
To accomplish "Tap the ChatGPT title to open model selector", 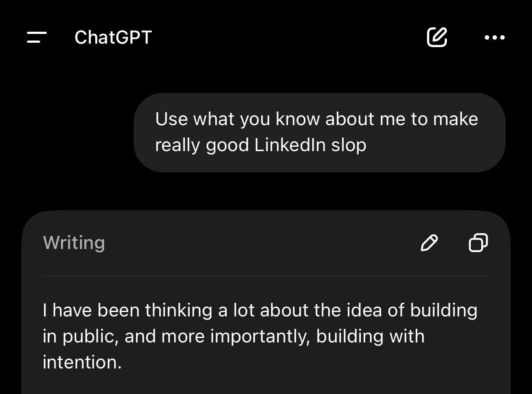I will pyautogui.click(x=113, y=37).
